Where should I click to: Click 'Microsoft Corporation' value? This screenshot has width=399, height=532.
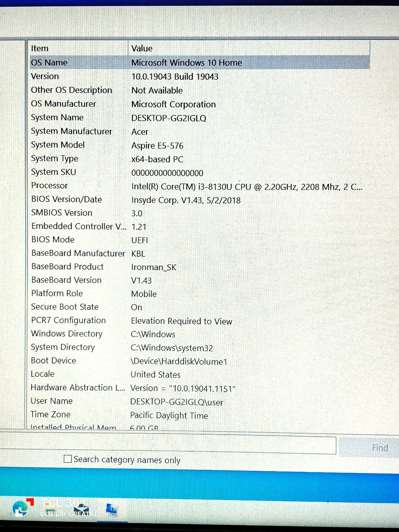[174, 104]
